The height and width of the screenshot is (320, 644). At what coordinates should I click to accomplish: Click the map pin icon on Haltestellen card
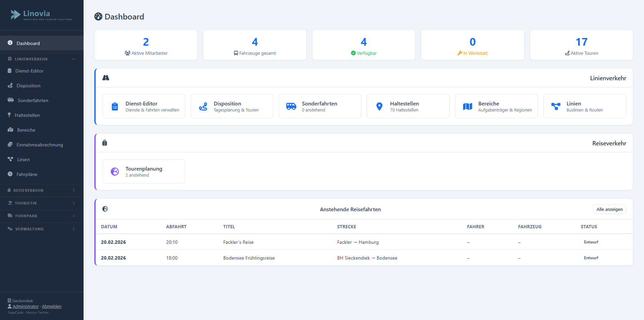tap(379, 106)
